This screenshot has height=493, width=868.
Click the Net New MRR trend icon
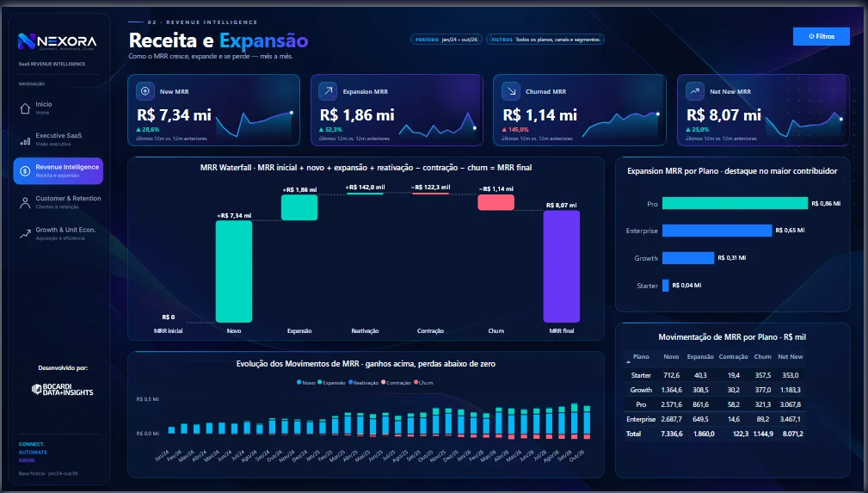coord(695,91)
